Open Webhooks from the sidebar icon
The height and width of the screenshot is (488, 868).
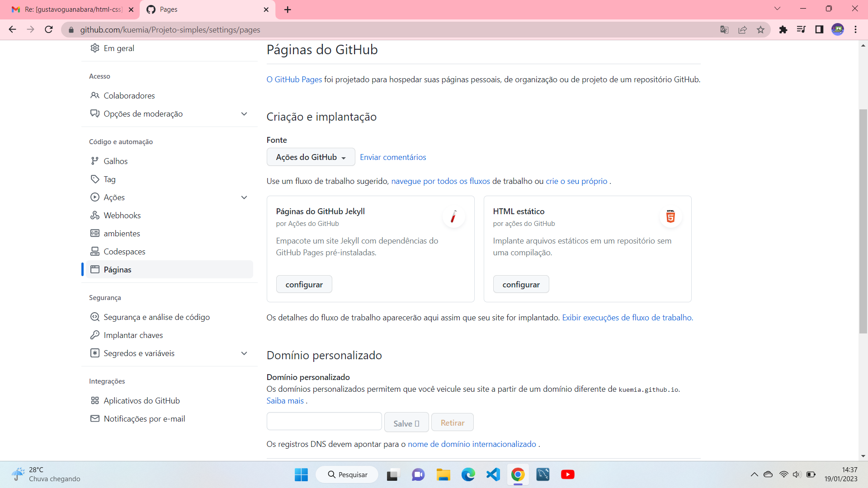[94, 215]
